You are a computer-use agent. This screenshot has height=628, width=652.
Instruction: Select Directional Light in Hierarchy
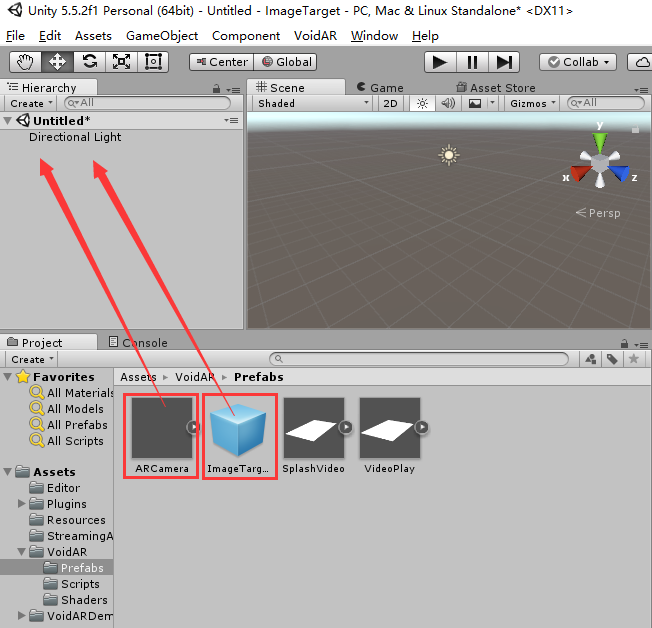point(75,137)
